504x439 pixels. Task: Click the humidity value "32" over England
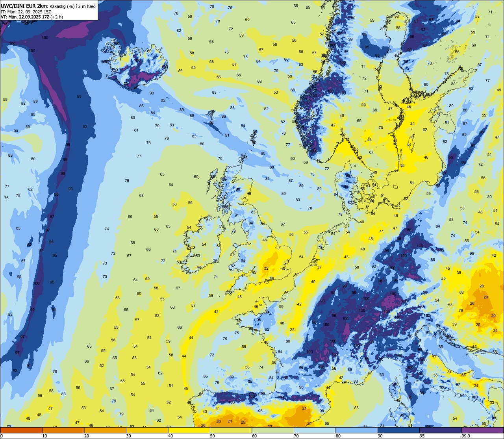[266, 269]
